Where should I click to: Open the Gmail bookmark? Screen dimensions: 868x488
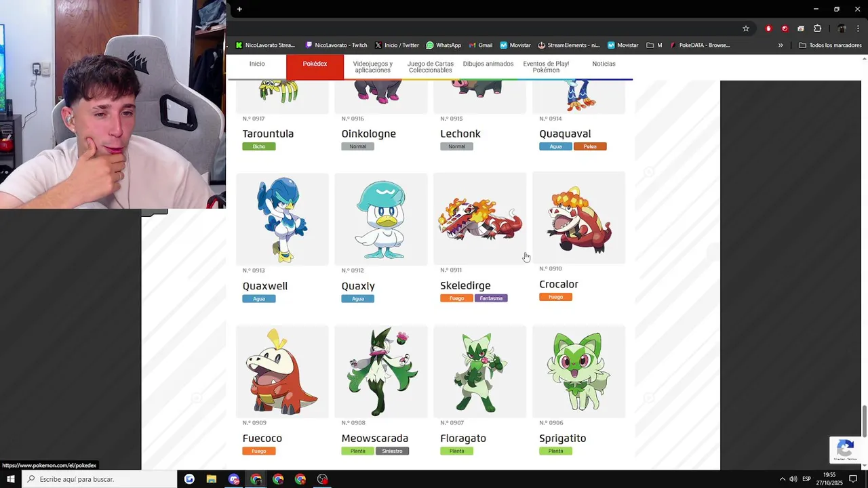(x=480, y=45)
